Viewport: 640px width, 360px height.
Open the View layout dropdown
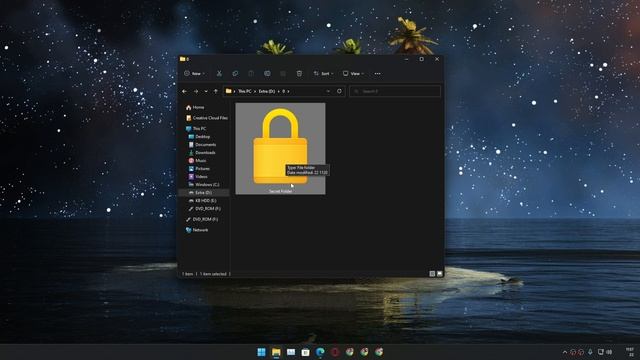tap(353, 73)
